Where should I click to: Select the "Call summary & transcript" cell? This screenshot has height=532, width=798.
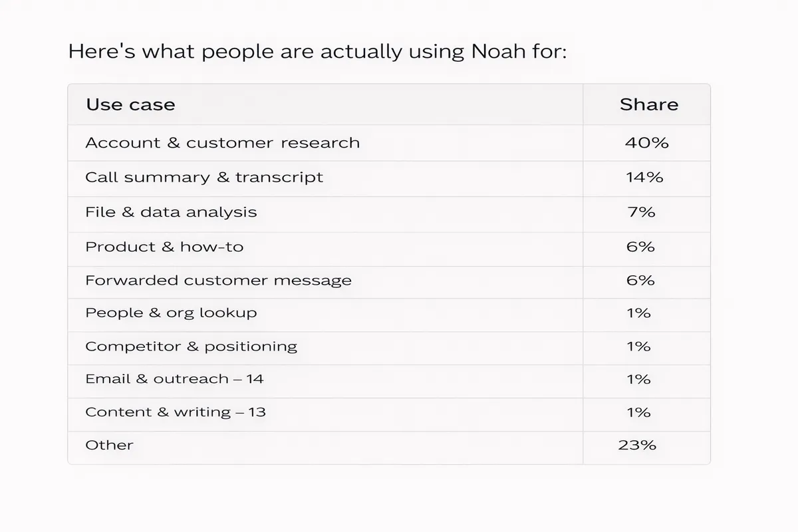pyautogui.click(x=203, y=178)
